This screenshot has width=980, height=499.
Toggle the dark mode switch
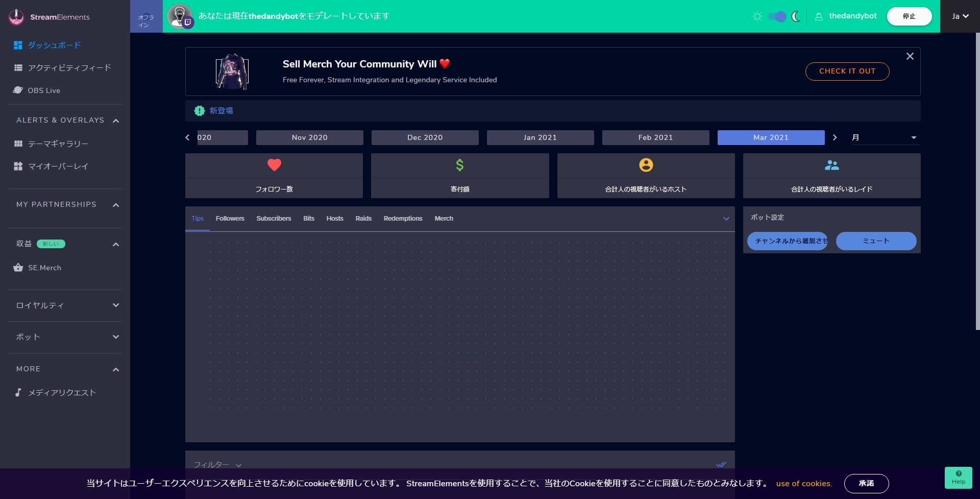pyautogui.click(x=777, y=16)
